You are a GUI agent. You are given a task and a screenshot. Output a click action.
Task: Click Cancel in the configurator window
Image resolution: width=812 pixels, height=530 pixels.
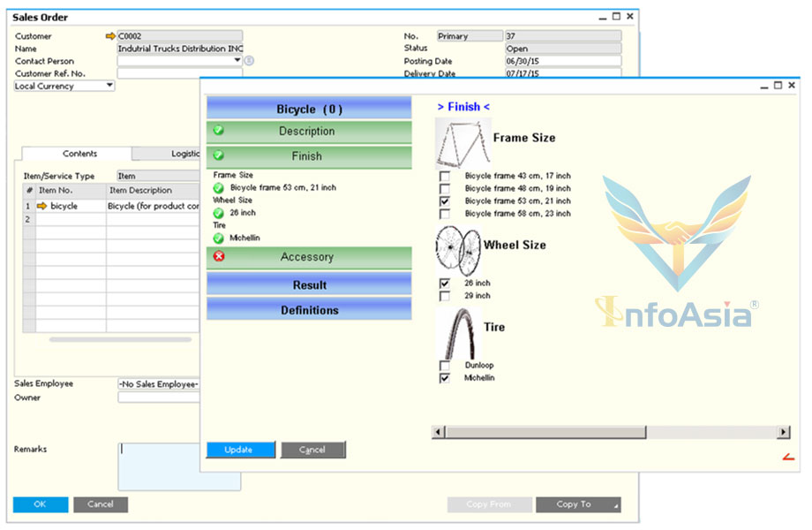[312, 450]
